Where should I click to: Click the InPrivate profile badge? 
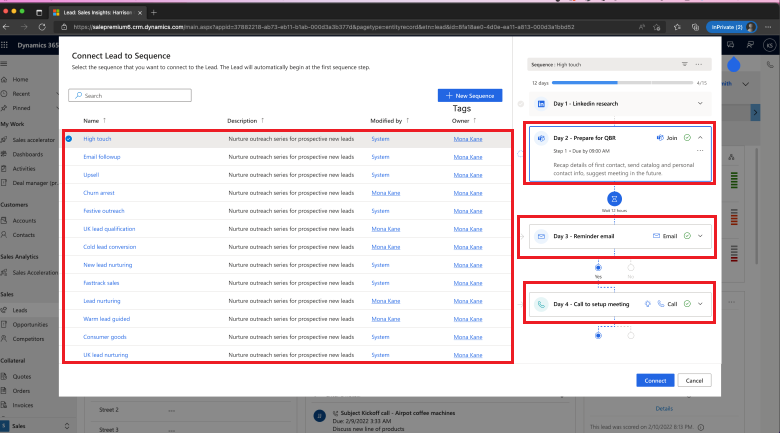[x=732, y=27]
